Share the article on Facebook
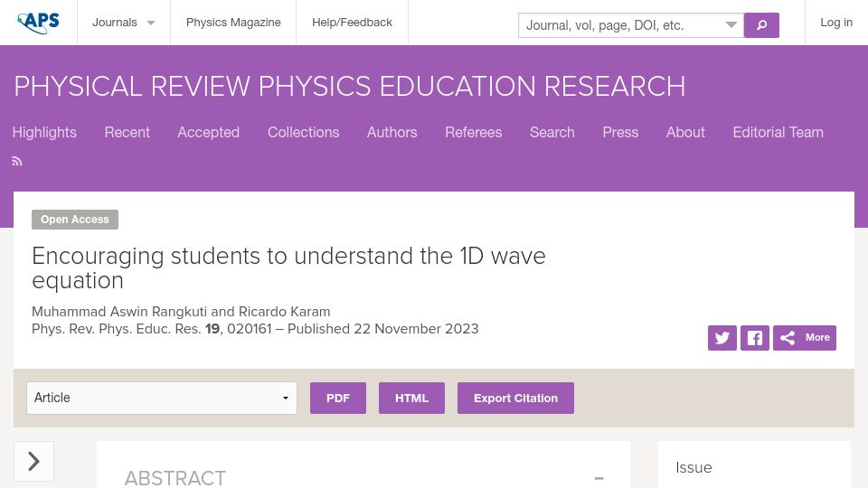Viewport: 868px width, 488px height. coord(754,338)
